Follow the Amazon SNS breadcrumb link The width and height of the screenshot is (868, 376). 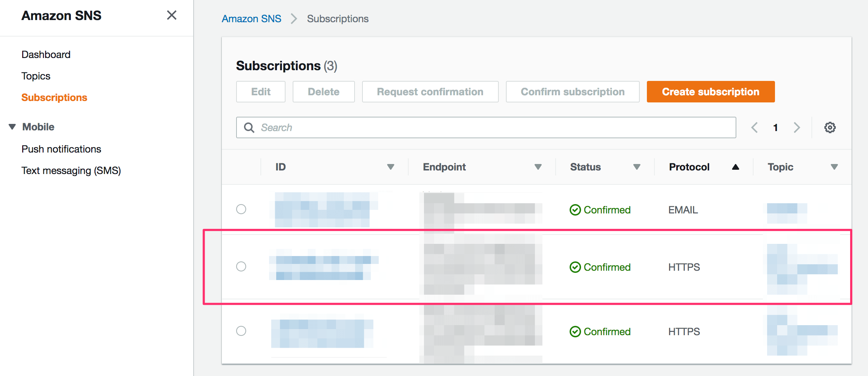pos(252,19)
